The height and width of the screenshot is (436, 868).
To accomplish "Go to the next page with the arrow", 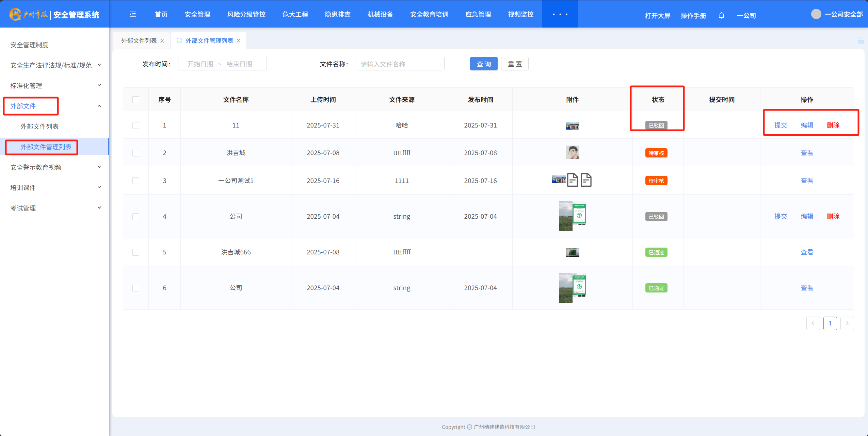I will pyautogui.click(x=847, y=323).
